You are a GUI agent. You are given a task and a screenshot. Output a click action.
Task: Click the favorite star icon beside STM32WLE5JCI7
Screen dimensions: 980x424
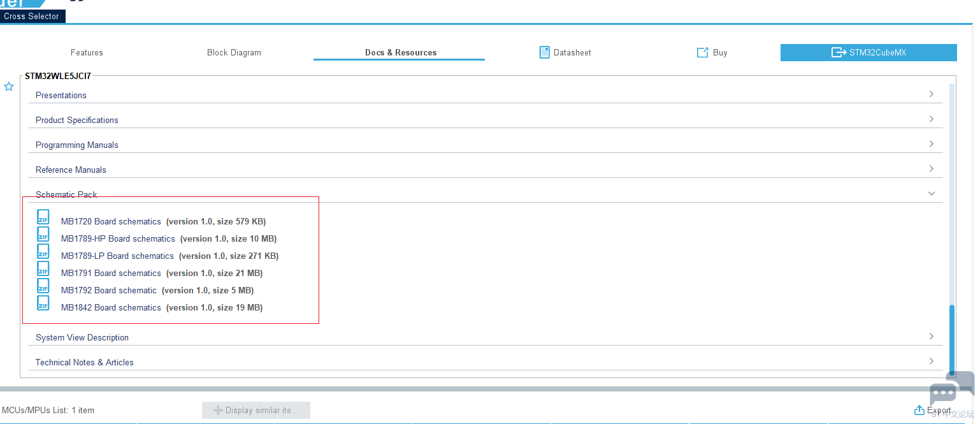coord(9,87)
